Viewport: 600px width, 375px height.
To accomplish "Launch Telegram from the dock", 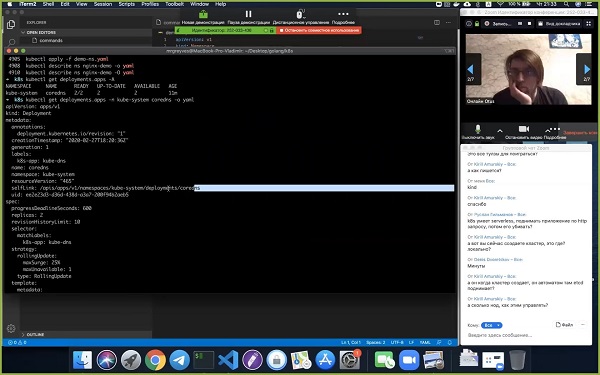I will click(179, 360).
